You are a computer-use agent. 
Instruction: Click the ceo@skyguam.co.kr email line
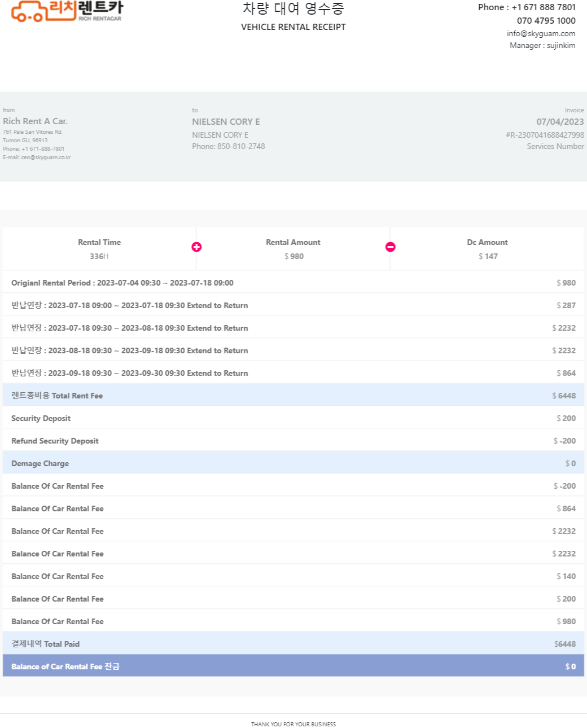pos(37,157)
